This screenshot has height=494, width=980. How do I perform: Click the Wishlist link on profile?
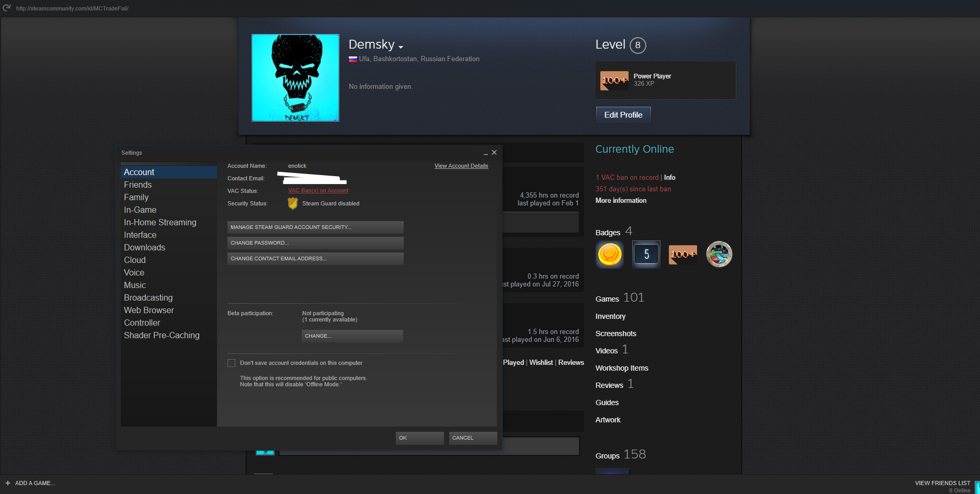[x=541, y=363]
